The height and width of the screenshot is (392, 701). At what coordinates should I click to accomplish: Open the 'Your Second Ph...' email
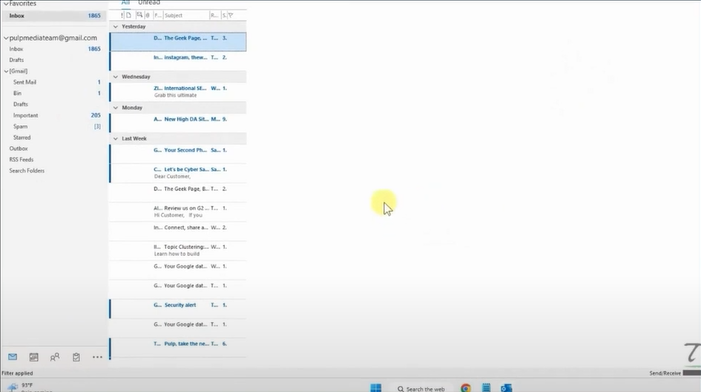pos(178,153)
